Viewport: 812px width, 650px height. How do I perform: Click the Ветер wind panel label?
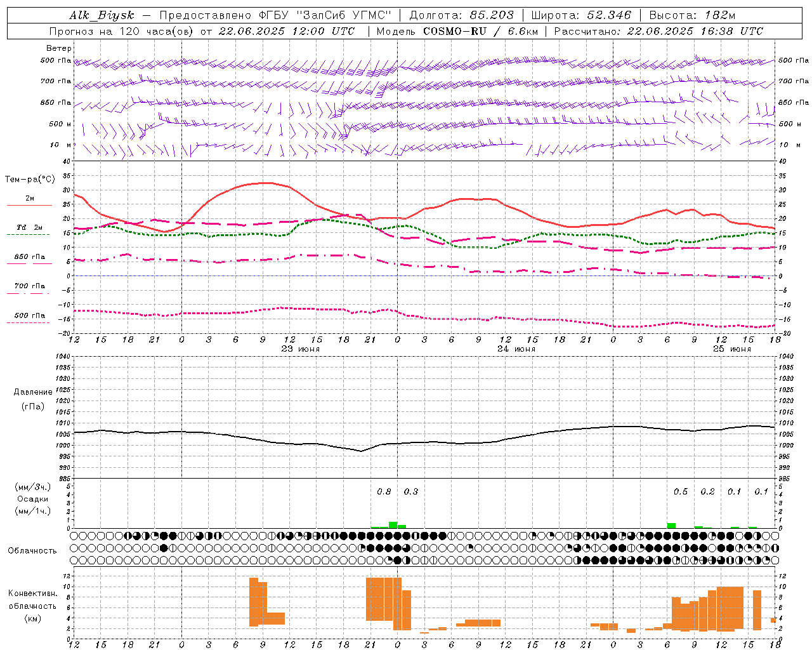point(59,48)
